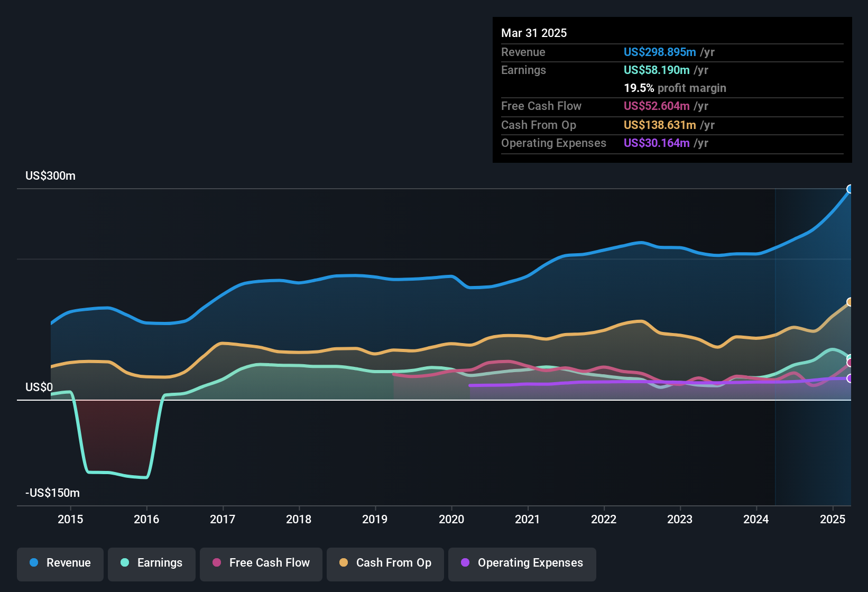
Task: Click the 2024 x-axis label
Action: [756, 519]
